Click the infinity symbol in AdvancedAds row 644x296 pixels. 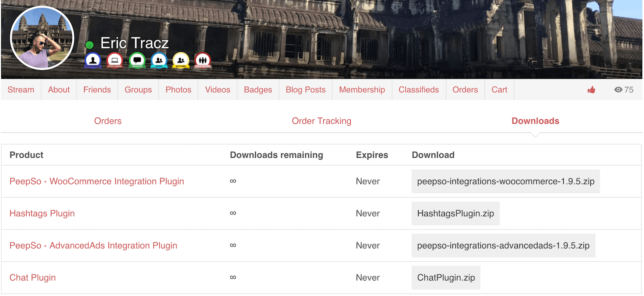(x=233, y=245)
